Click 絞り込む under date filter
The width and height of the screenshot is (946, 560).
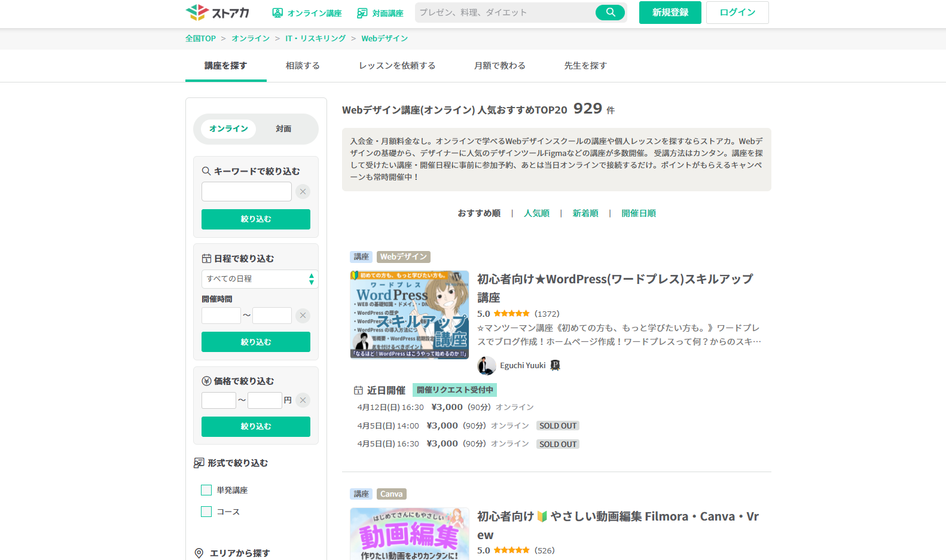pyautogui.click(x=256, y=342)
